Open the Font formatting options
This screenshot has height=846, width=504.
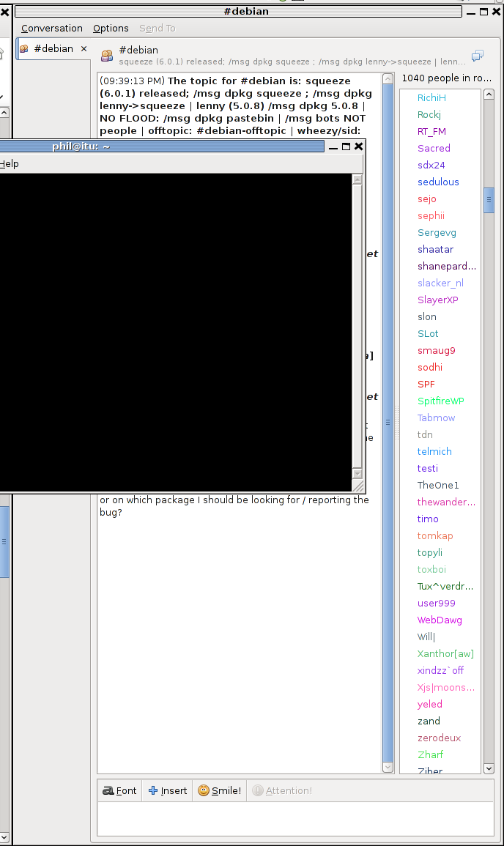[119, 791]
